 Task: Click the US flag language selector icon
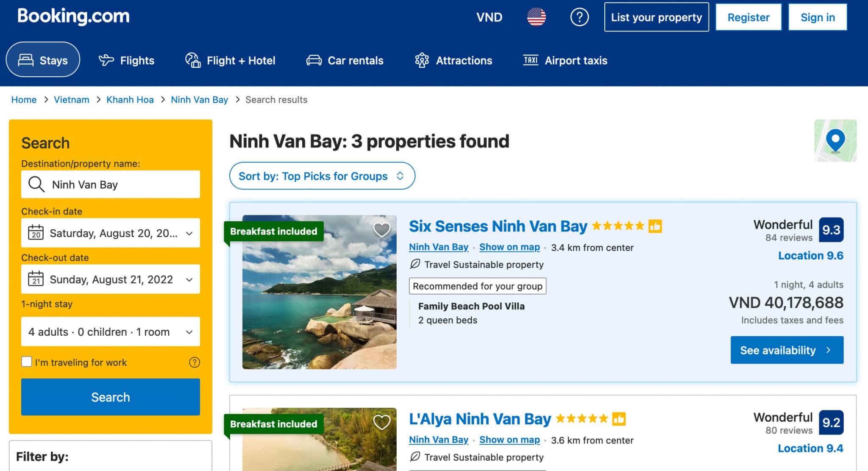point(536,17)
